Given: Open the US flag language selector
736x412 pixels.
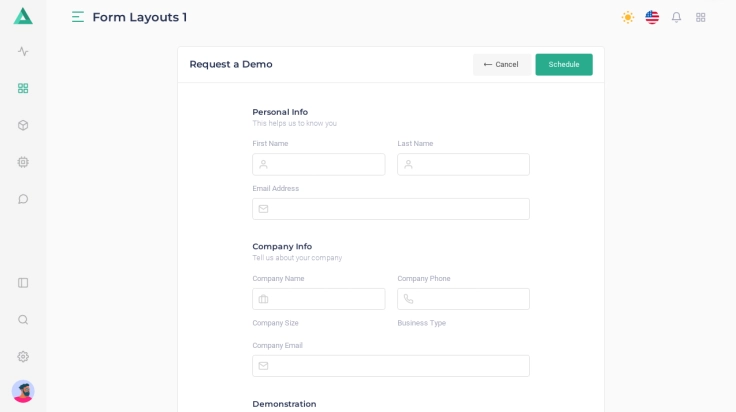Looking at the screenshot, I should [652, 17].
